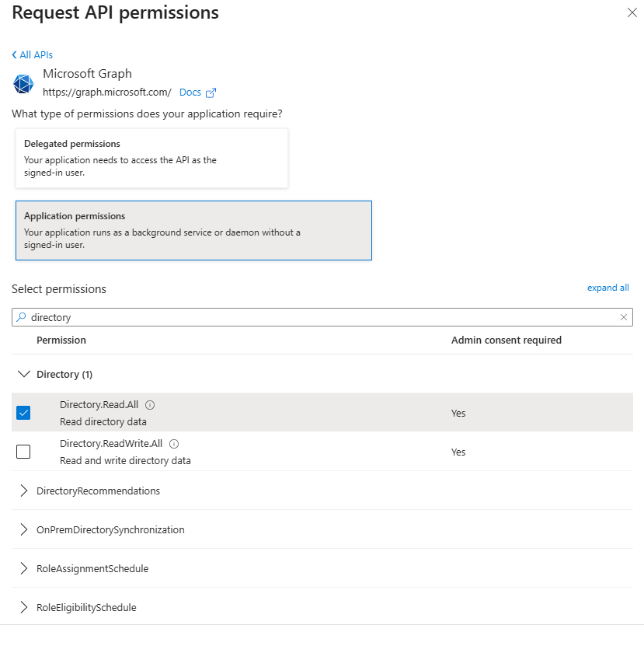Image resolution: width=644 pixels, height=653 pixels.
Task: Click the Docs external link icon
Action: [211, 93]
